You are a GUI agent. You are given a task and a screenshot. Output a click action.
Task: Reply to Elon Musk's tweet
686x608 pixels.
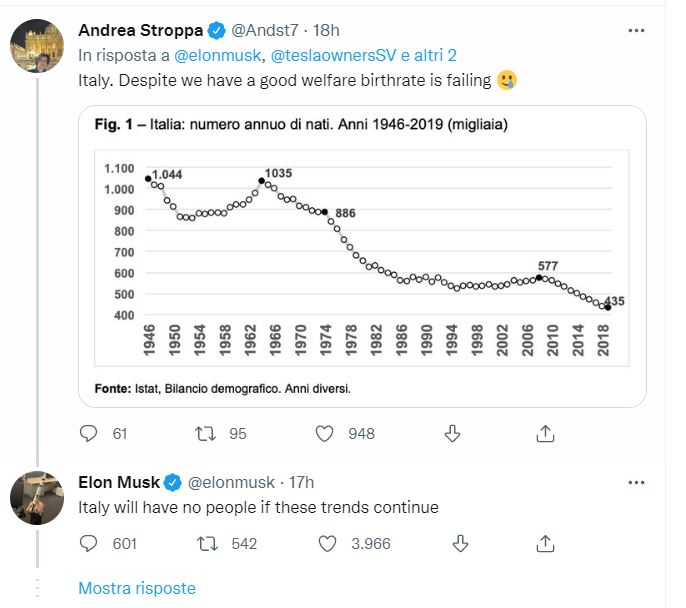88,543
